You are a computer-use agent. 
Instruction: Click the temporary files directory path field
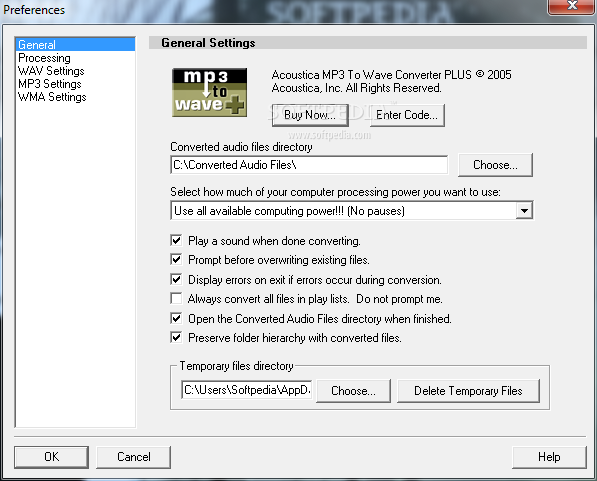coord(247,390)
